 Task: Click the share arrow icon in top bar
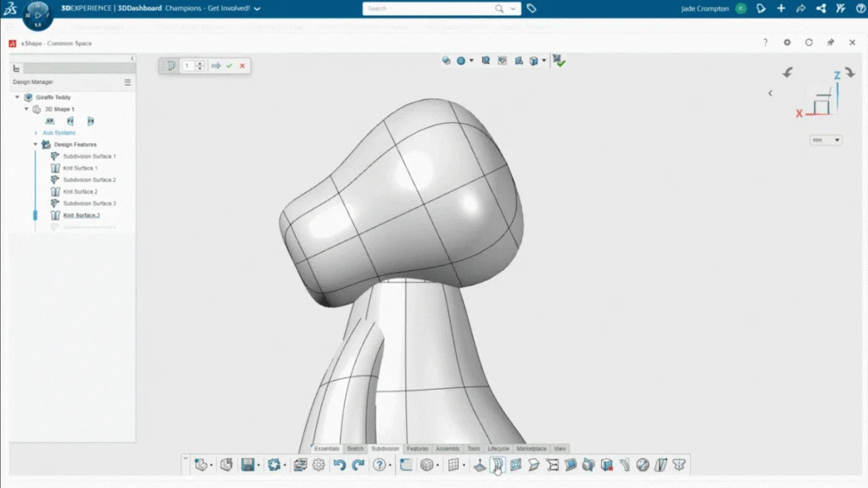tap(801, 8)
